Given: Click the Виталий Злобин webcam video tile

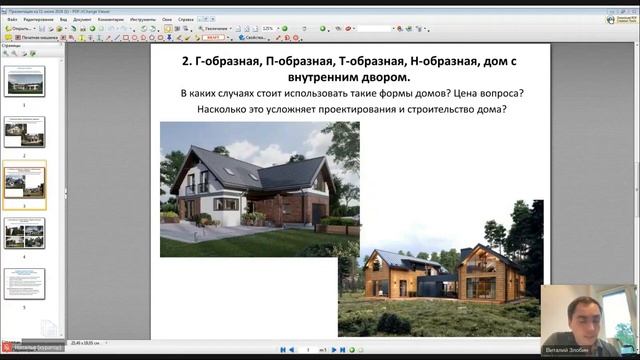Looking at the screenshot, I should pyautogui.click(x=589, y=320).
